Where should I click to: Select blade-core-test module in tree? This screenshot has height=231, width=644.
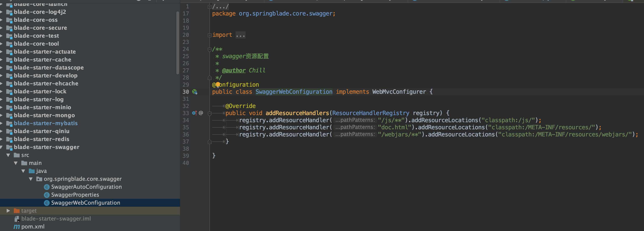[37, 36]
